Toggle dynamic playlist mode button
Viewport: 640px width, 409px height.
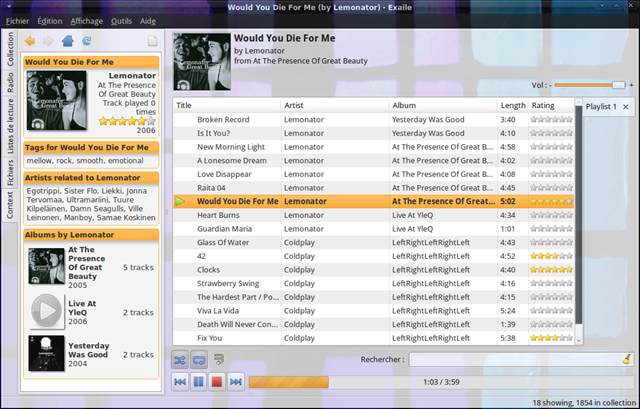(x=218, y=359)
